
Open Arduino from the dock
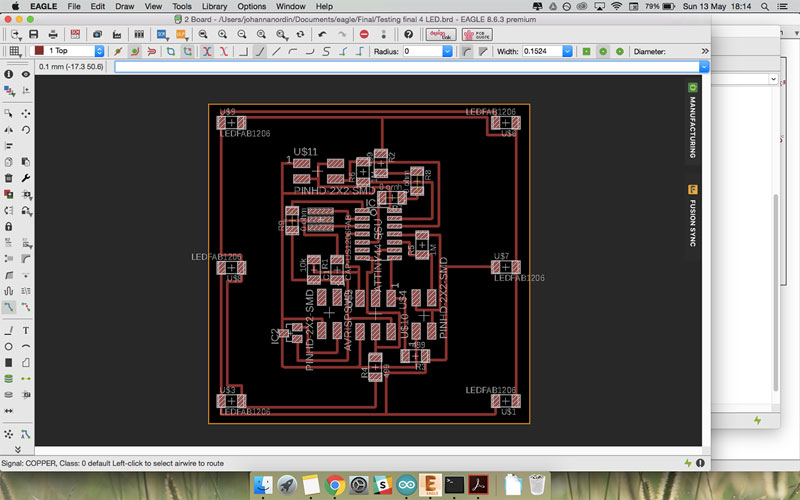click(x=407, y=485)
